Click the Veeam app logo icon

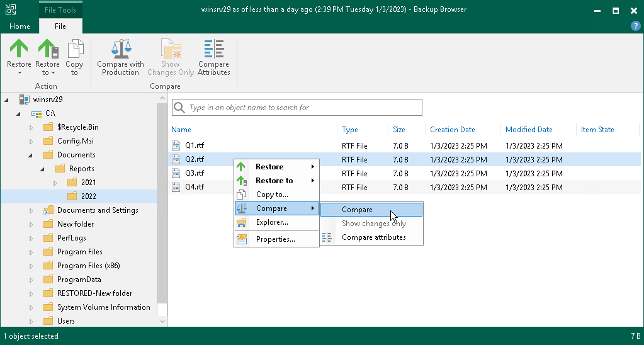11,10
